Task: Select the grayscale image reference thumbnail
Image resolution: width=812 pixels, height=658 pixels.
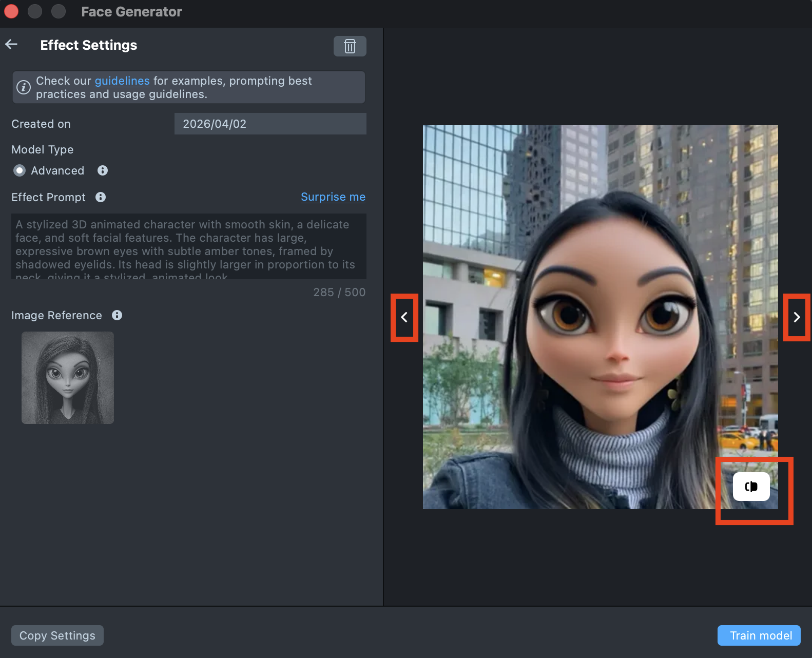Action: [x=68, y=378]
